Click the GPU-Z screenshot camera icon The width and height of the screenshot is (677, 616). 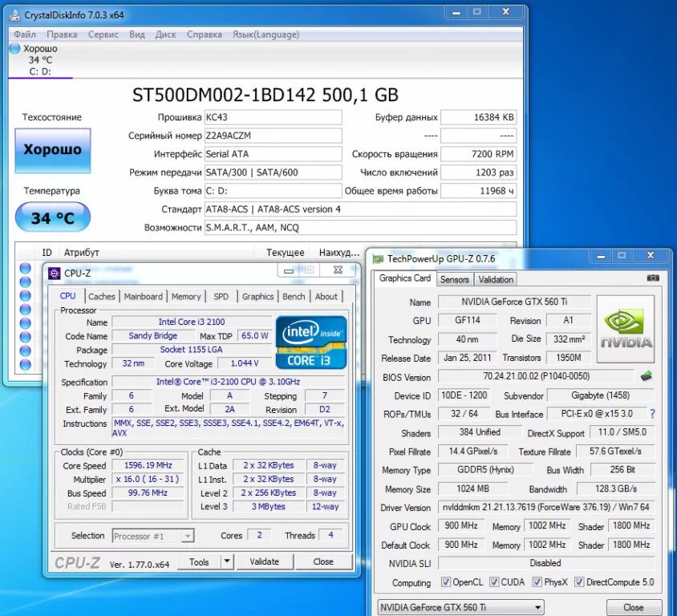click(x=653, y=278)
